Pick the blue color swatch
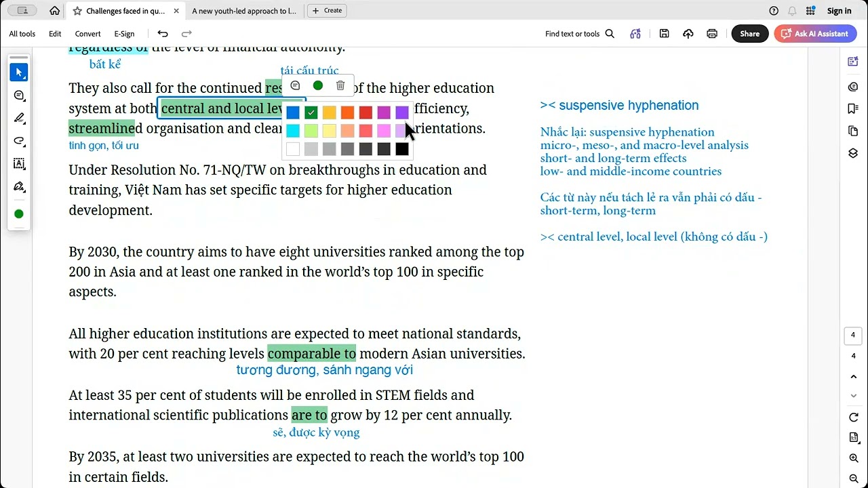The height and width of the screenshot is (488, 868). 293,113
